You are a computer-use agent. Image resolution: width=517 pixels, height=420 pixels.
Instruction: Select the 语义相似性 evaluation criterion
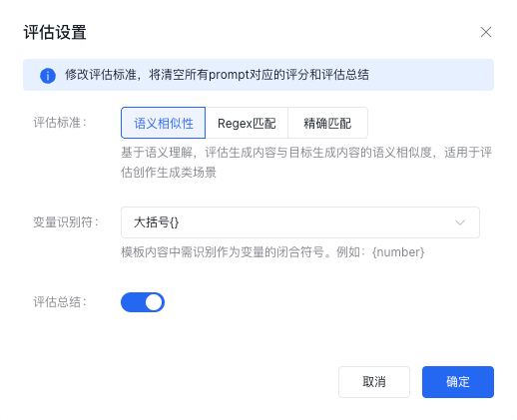[x=163, y=123]
